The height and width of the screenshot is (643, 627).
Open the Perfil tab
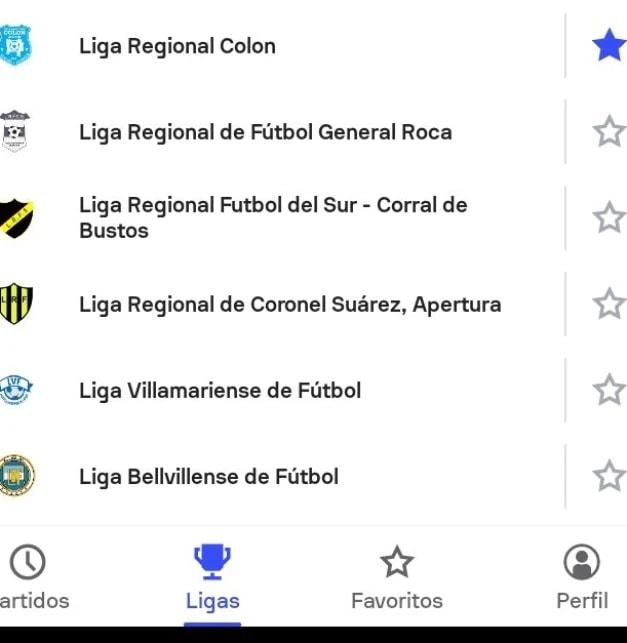(x=582, y=578)
